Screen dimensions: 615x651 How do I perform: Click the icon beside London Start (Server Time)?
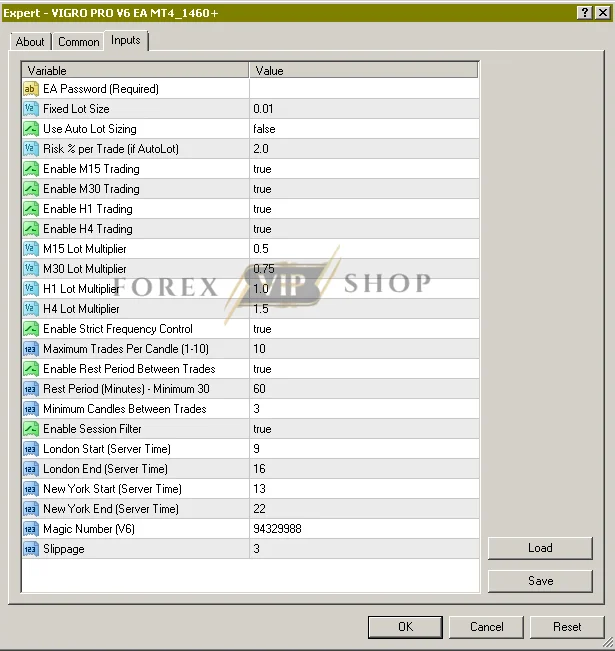coord(31,449)
